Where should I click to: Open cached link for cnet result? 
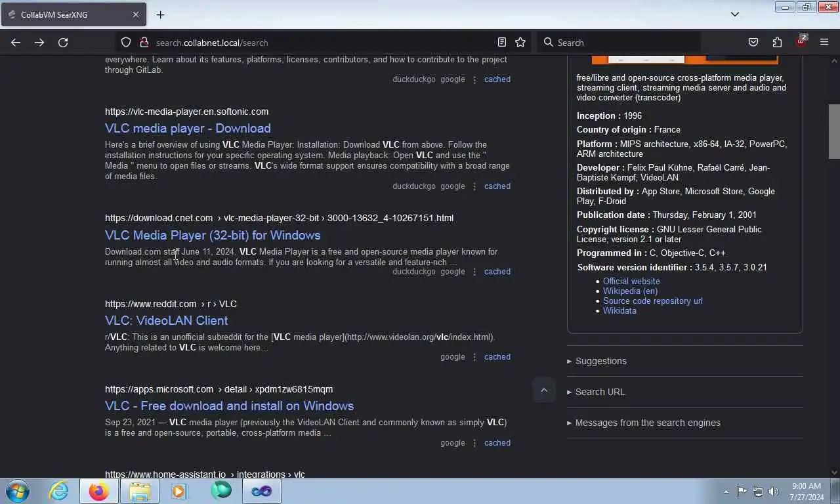497,272
